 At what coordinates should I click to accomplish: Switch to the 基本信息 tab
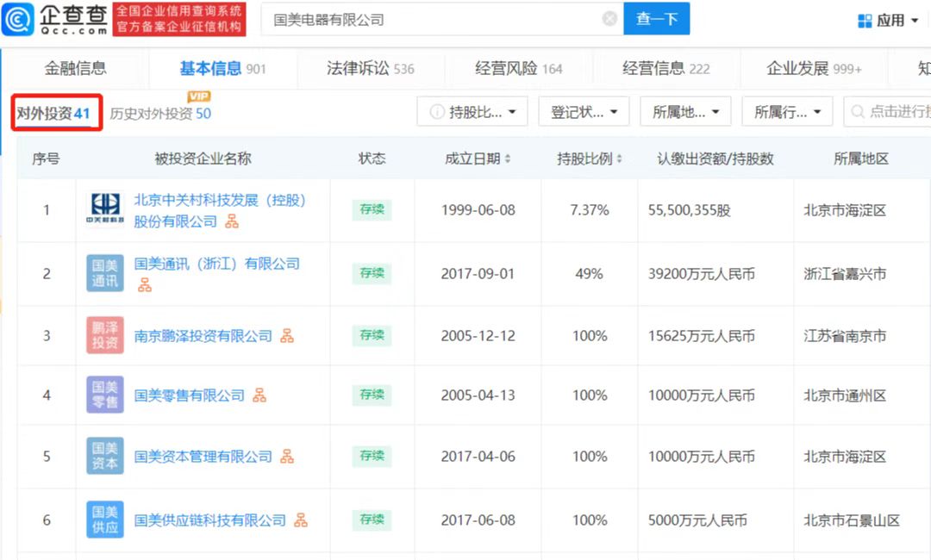[222, 69]
